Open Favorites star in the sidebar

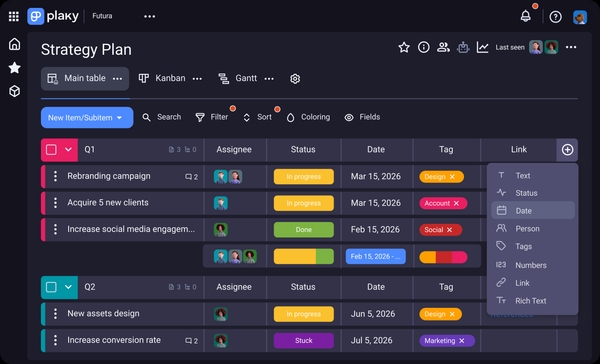(x=15, y=68)
